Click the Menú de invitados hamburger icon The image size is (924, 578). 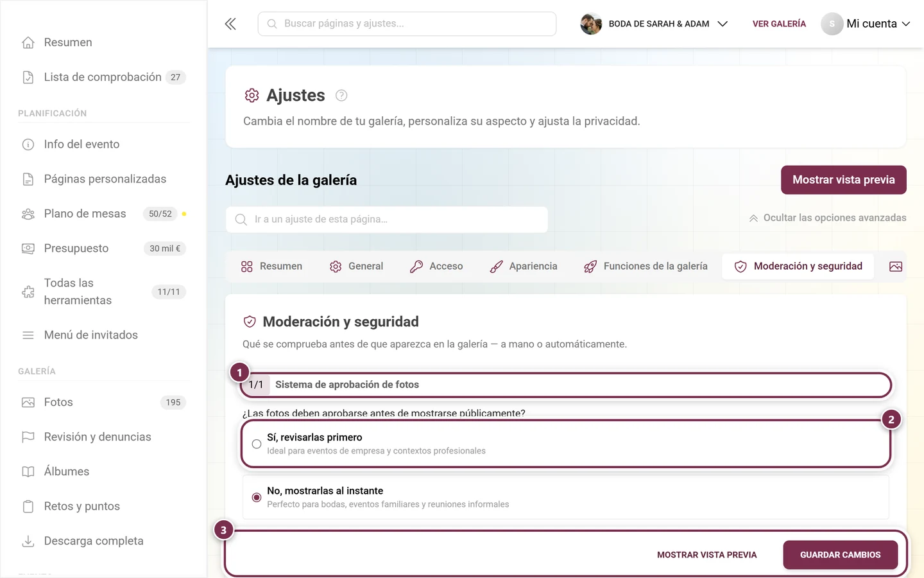(28, 335)
